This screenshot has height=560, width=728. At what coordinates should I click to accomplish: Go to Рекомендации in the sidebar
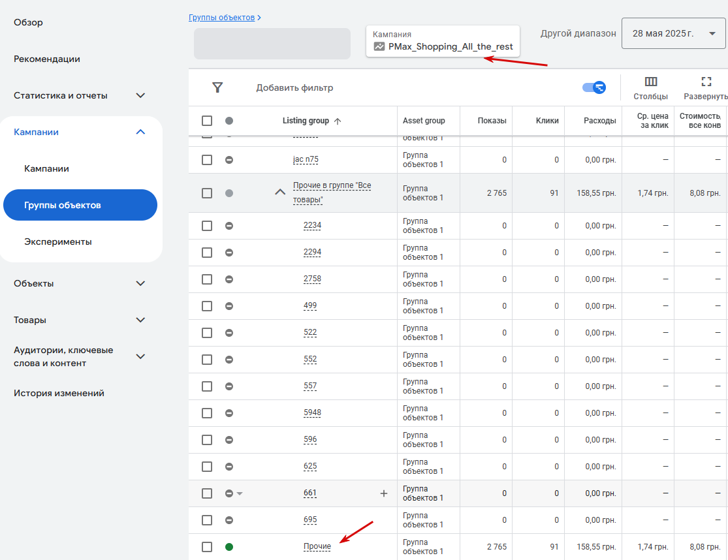(47, 59)
